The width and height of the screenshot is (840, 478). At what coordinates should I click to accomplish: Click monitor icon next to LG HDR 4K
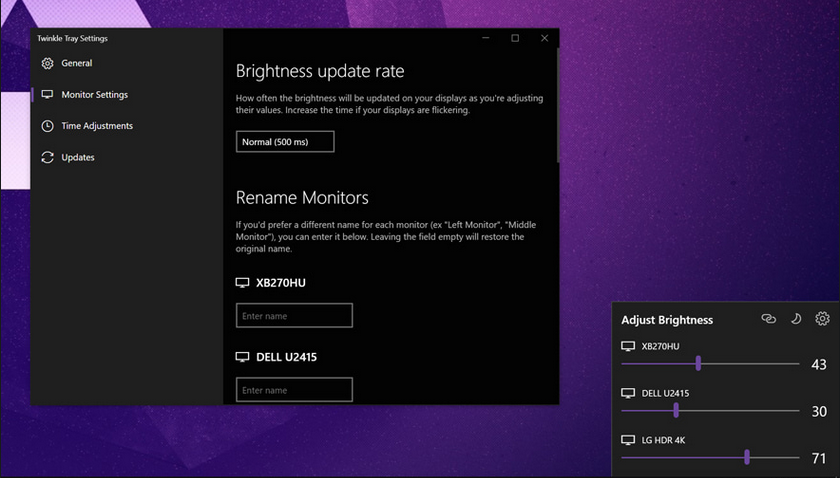pos(628,440)
